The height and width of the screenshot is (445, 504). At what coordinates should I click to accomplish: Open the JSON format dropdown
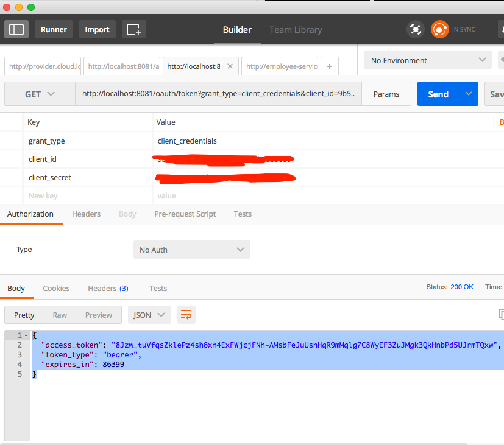(x=149, y=315)
